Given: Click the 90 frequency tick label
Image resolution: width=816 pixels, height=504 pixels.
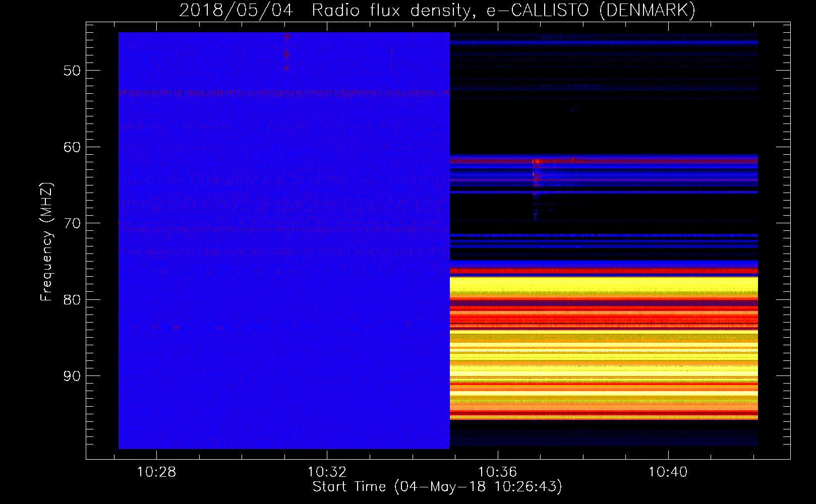Looking at the screenshot, I should click(x=72, y=376).
